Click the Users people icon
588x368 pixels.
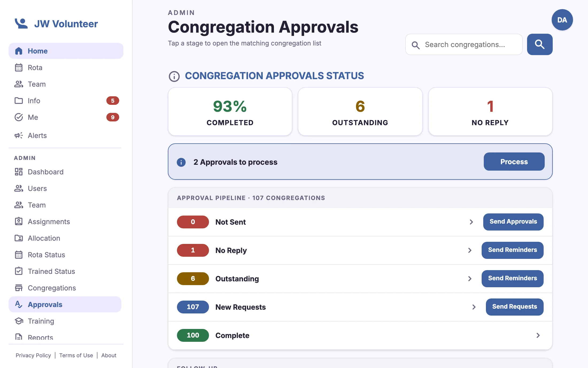[19, 188]
